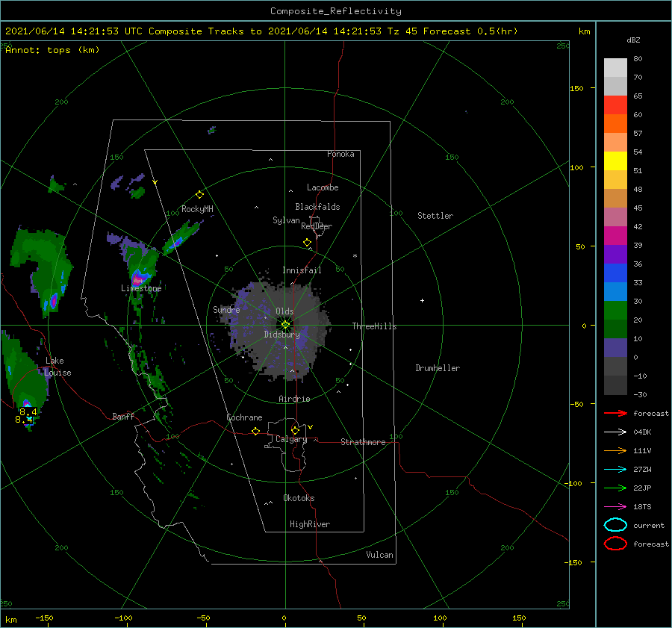Viewport: 672px width, 628px height.
Task: Select the yellow 54 dBZ color swatch
Action: pyautogui.click(x=615, y=161)
